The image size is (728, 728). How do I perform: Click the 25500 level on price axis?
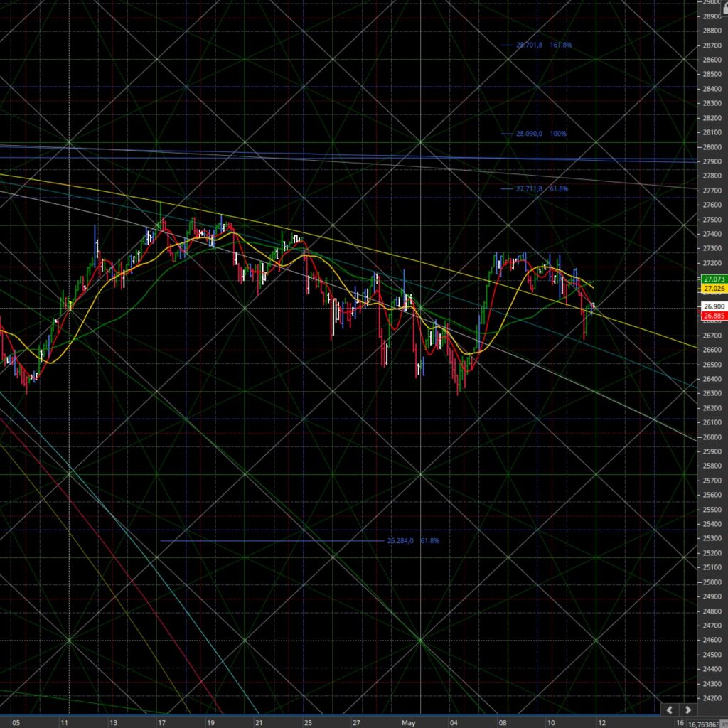[x=712, y=510]
